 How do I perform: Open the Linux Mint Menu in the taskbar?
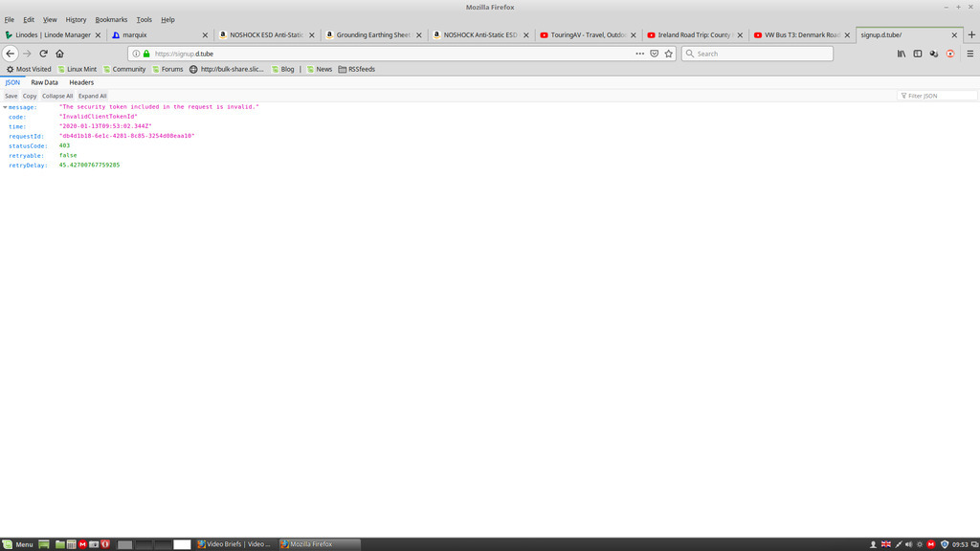point(17,544)
